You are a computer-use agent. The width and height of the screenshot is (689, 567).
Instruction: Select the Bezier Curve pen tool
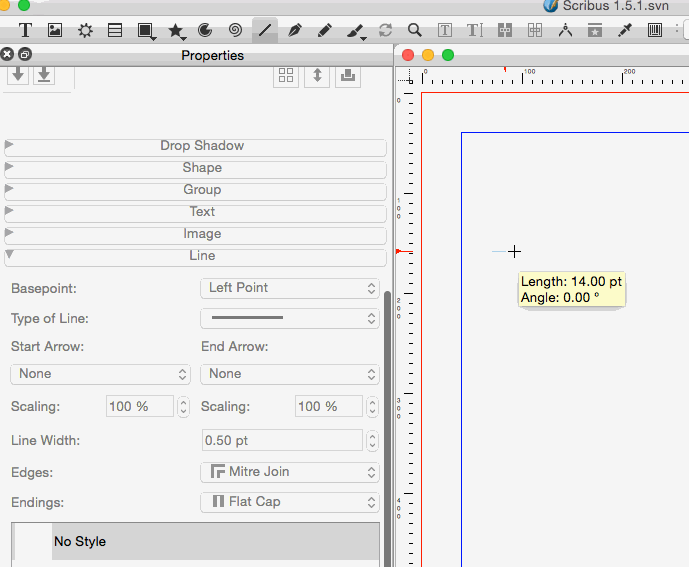pos(294,30)
